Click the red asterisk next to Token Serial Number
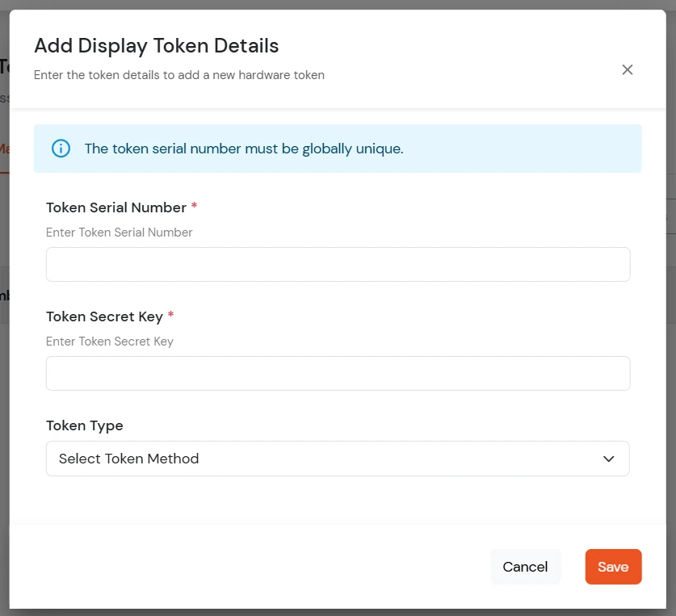676x616 pixels. [193, 207]
